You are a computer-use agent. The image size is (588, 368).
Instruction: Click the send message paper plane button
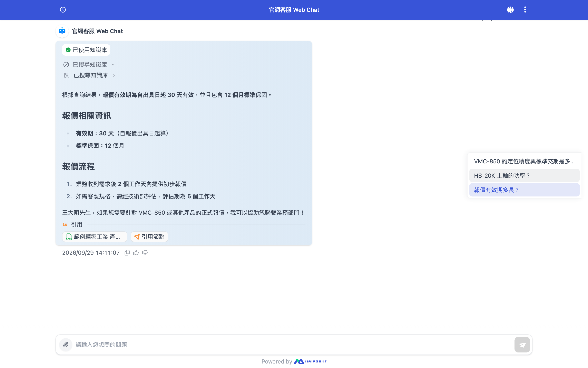click(522, 345)
